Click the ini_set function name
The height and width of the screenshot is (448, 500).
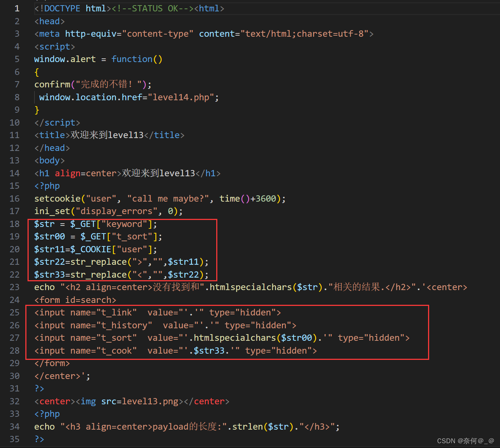(52, 211)
